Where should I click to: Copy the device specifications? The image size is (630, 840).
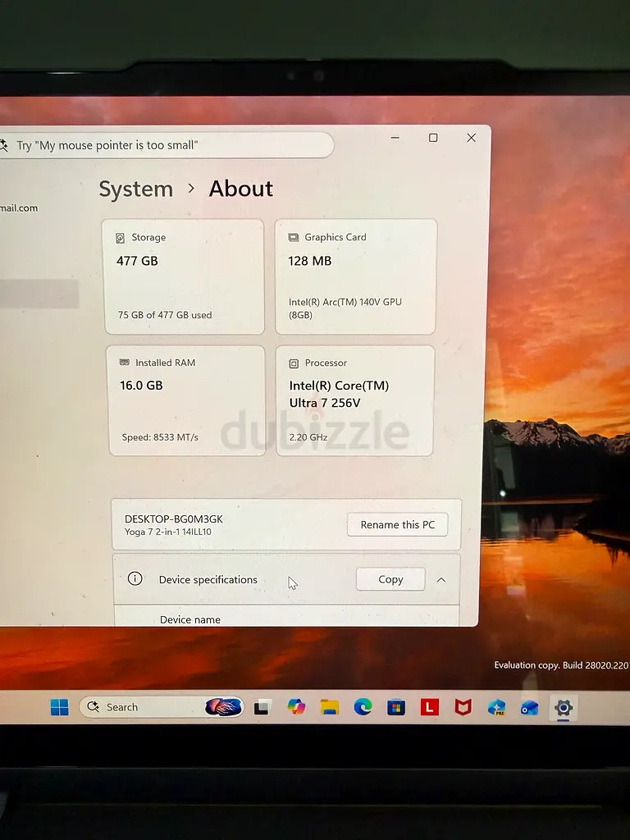[x=390, y=579]
